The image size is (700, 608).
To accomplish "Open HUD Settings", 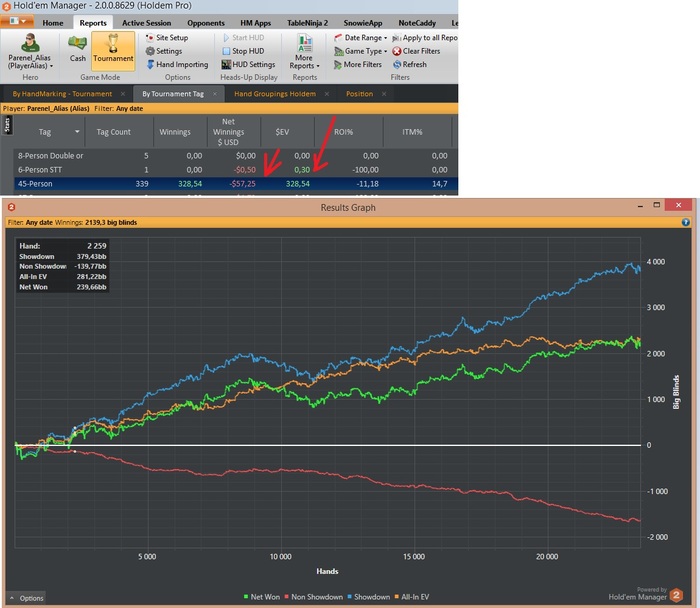I will [249, 65].
